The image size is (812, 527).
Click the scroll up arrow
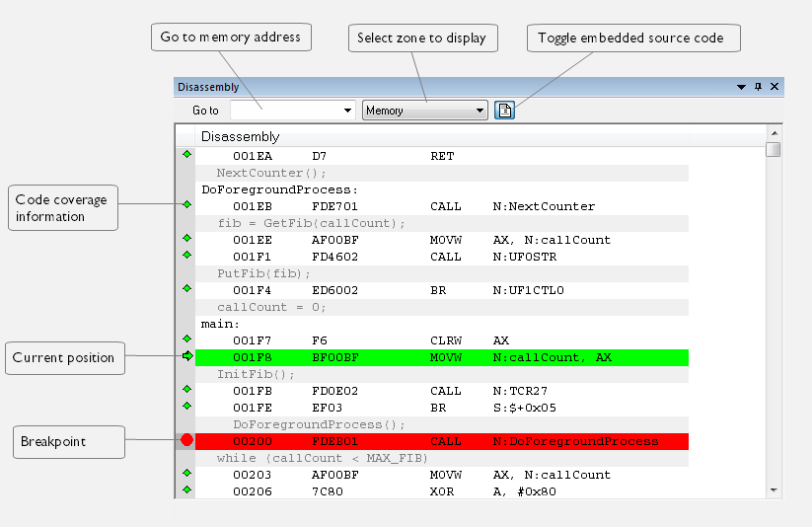[x=774, y=132]
